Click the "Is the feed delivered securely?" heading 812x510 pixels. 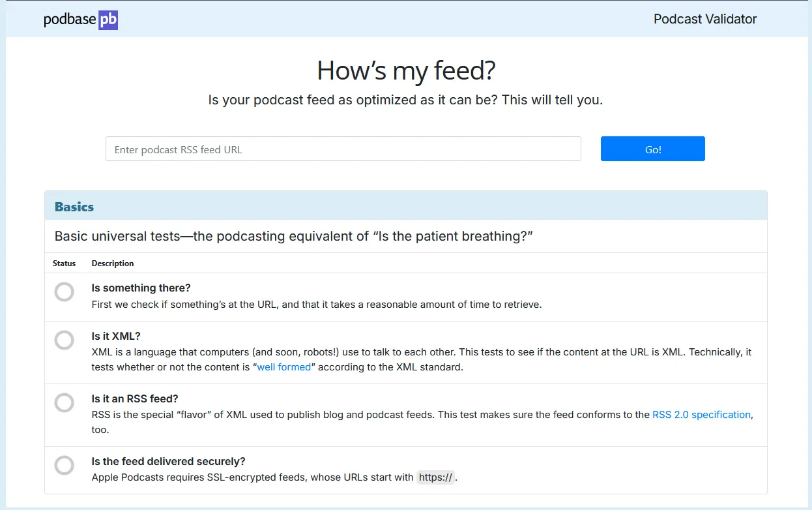[x=168, y=461]
